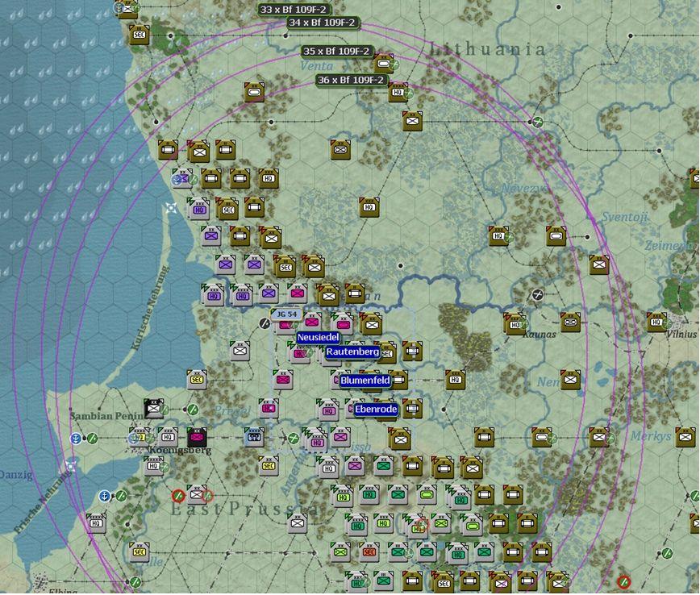Click the dark airbase icon left of JG 54
700x595 pixels.
click(265, 324)
